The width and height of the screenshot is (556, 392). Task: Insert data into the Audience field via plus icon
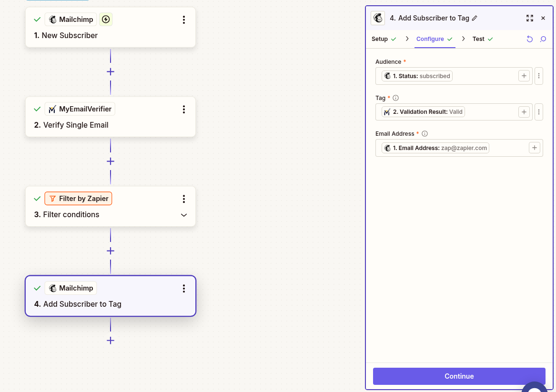pyautogui.click(x=524, y=76)
